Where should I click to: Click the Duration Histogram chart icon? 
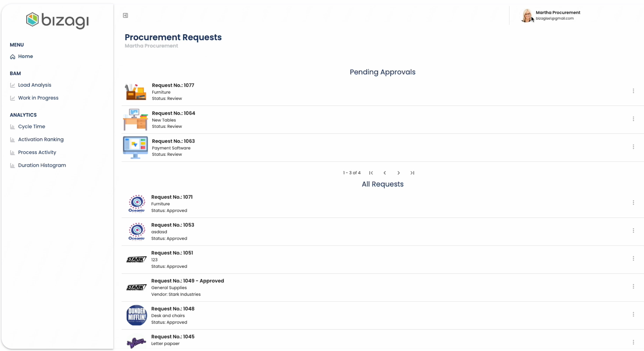[x=13, y=166]
